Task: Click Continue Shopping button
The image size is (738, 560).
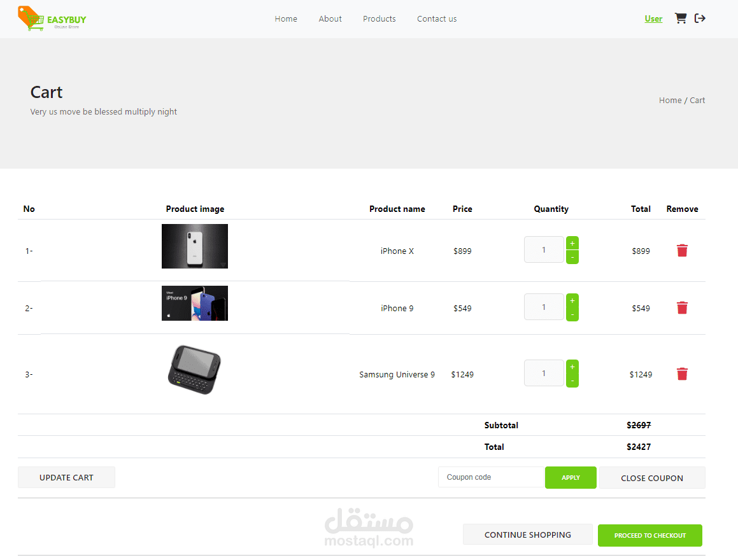Action: pyautogui.click(x=528, y=535)
